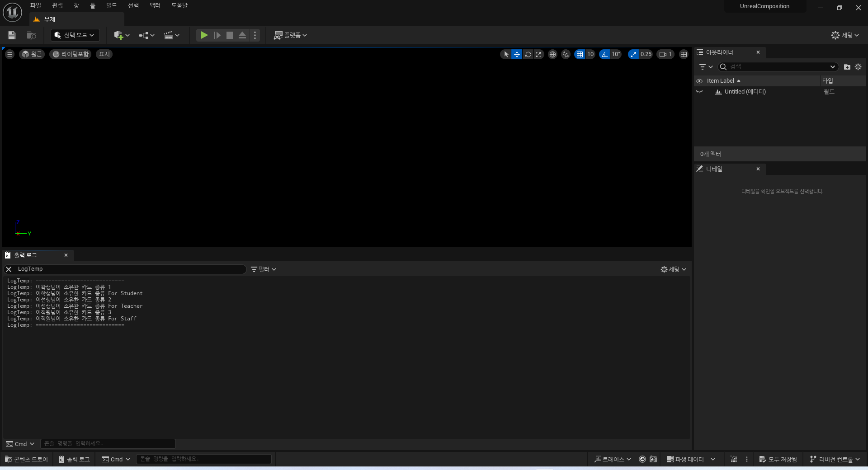This screenshot has width=868, height=470.
Task: Open the camera speed setting
Action: pos(665,54)
